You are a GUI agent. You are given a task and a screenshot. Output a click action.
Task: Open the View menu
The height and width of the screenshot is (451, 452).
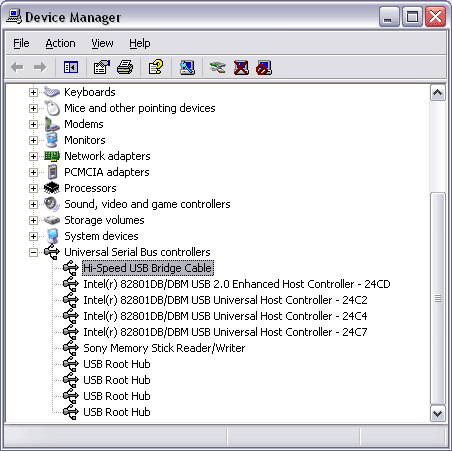click(x=102, y=43)
